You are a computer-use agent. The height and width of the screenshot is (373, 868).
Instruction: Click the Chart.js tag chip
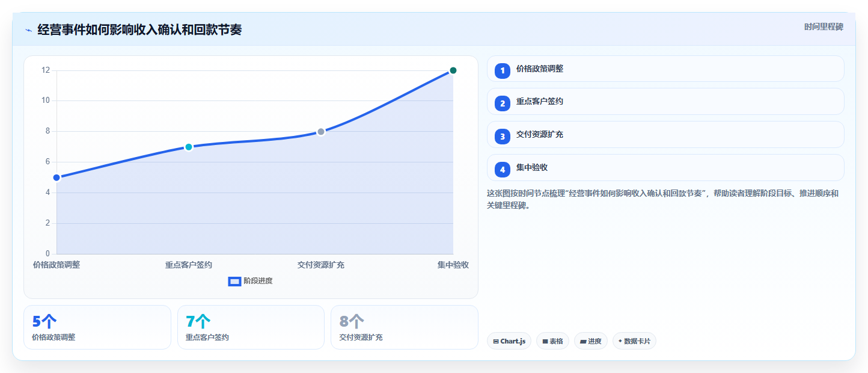click(x=509, y=341)
